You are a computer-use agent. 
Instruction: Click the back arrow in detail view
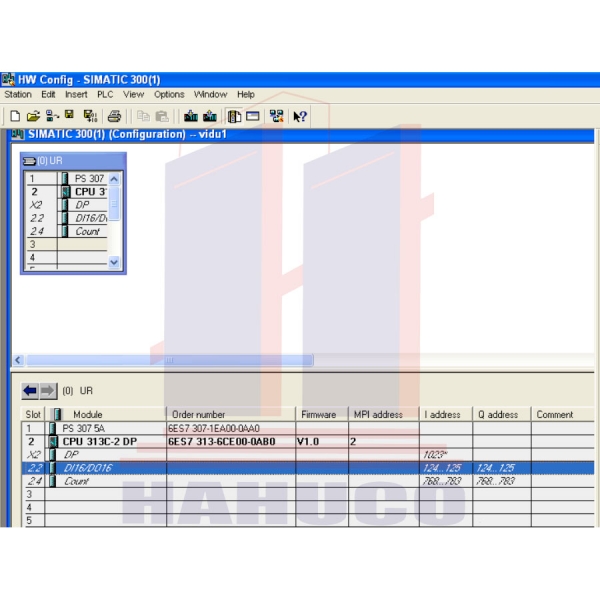click(x=30, y=391)
